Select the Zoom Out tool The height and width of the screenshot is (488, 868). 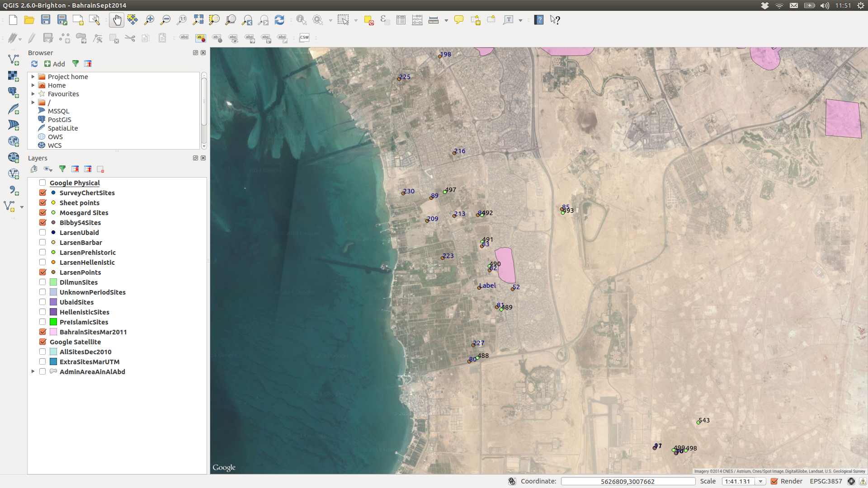pos(165,20)
